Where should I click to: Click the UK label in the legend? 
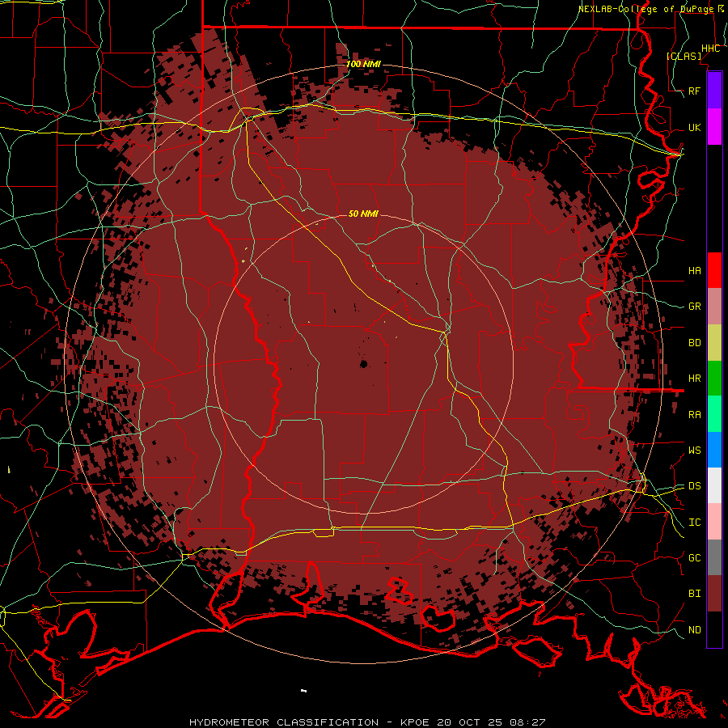point(695,127)
